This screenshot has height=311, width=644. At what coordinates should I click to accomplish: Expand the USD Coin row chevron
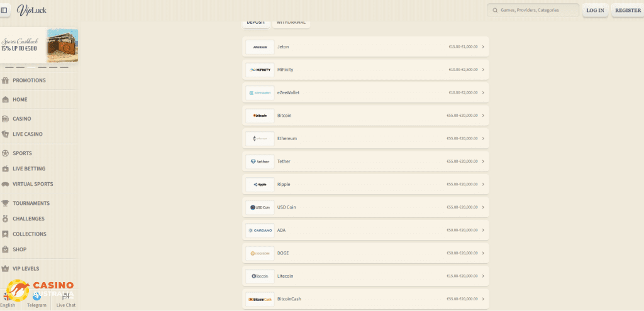click(x=483, y=207)
